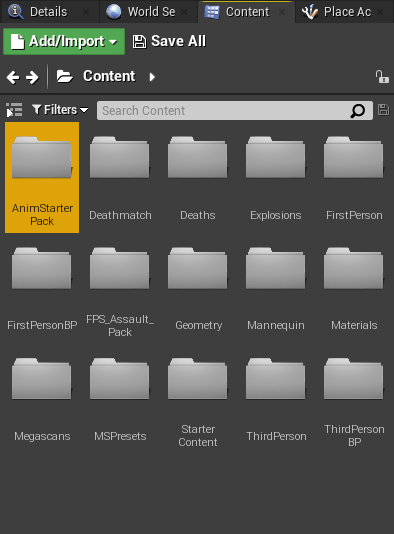Focus the Search Content field

point(235,110)
